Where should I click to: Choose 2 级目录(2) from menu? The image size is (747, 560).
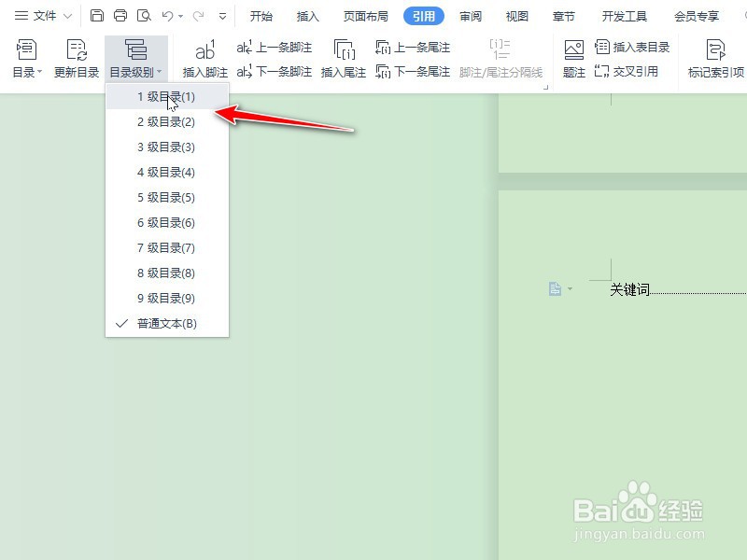click(x=167, y=122)
